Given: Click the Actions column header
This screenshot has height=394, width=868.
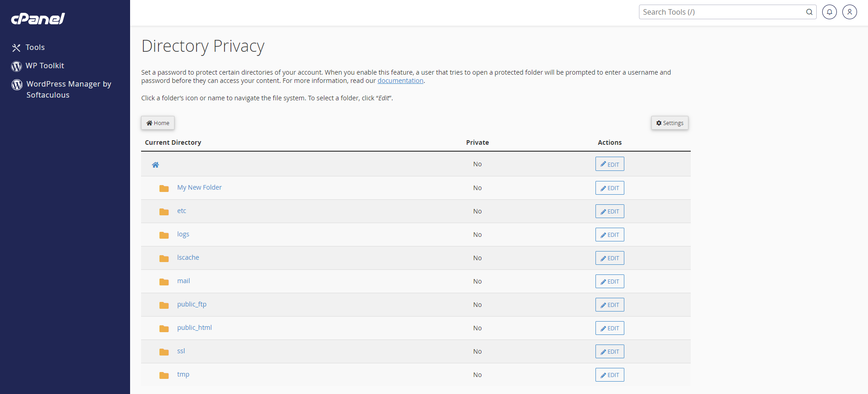Looking at the screenshot, I should point(610,142).
